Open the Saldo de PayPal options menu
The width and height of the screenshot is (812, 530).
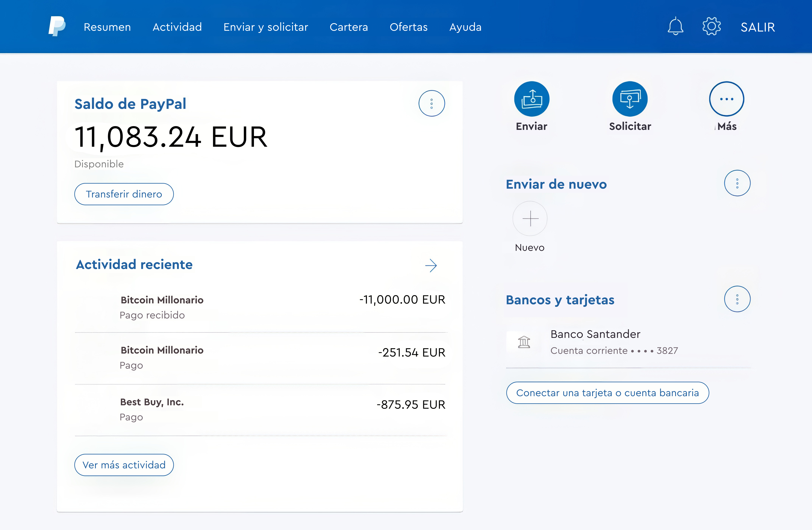point(432,104)
